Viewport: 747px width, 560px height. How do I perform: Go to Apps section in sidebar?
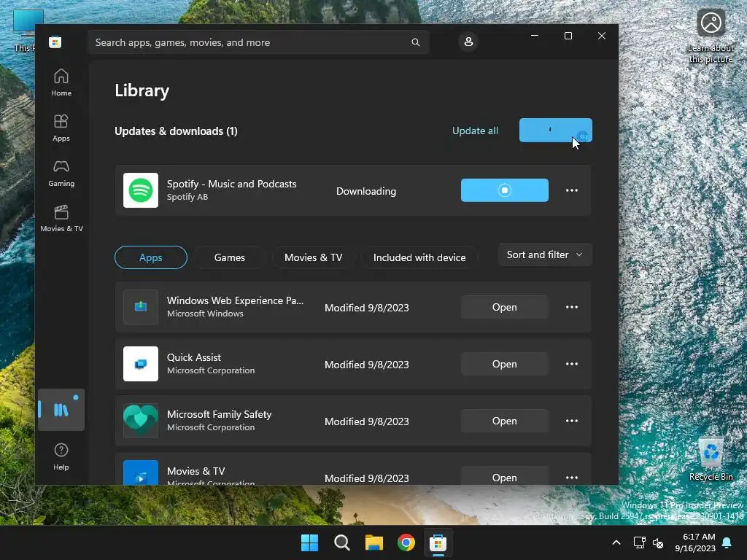(x=61, y=128)
